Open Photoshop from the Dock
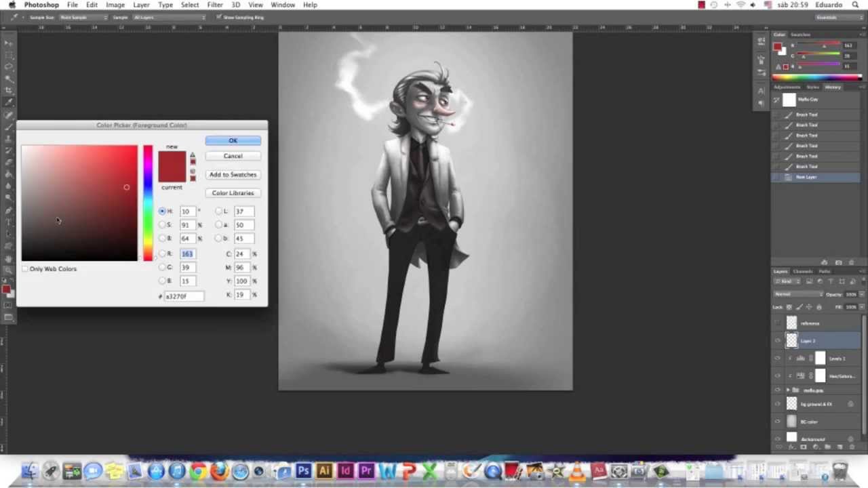This screenshot has height=488, width=868. point(302,470)
